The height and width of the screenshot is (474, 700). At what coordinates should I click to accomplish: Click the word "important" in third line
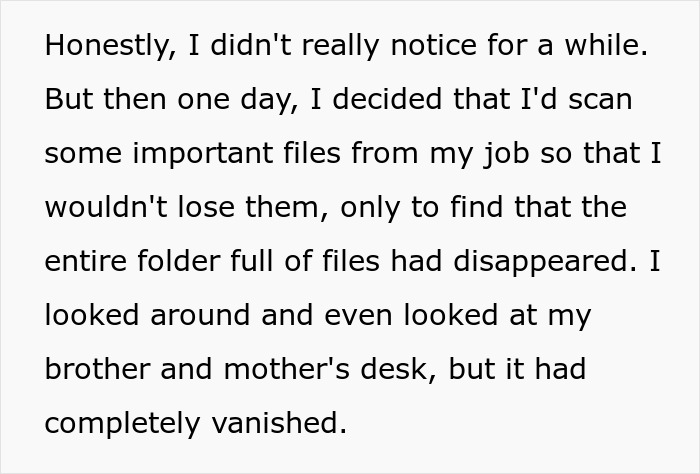tap(203, 154)
